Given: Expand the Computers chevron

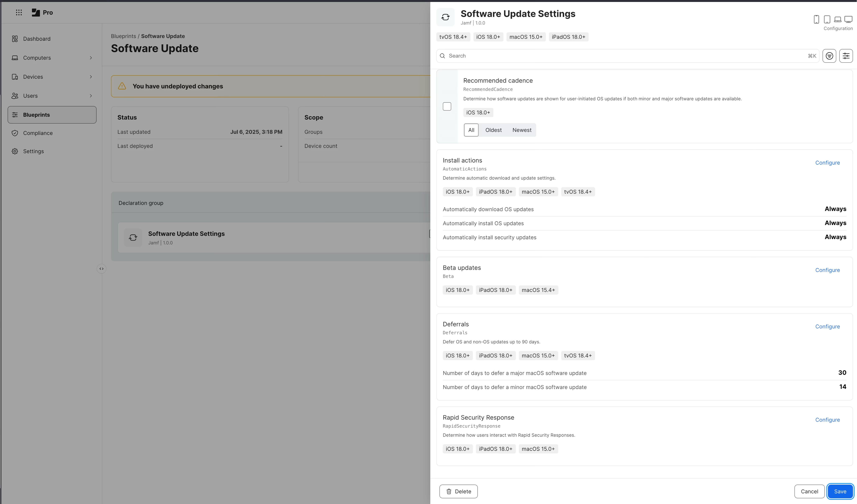Looking at the screenshot, I should click(x=91, y=58).
